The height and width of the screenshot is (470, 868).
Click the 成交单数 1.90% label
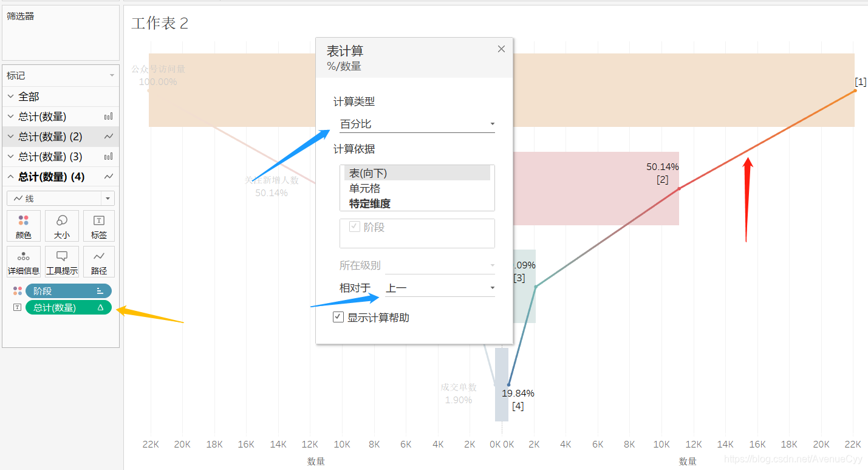[459, 393]
